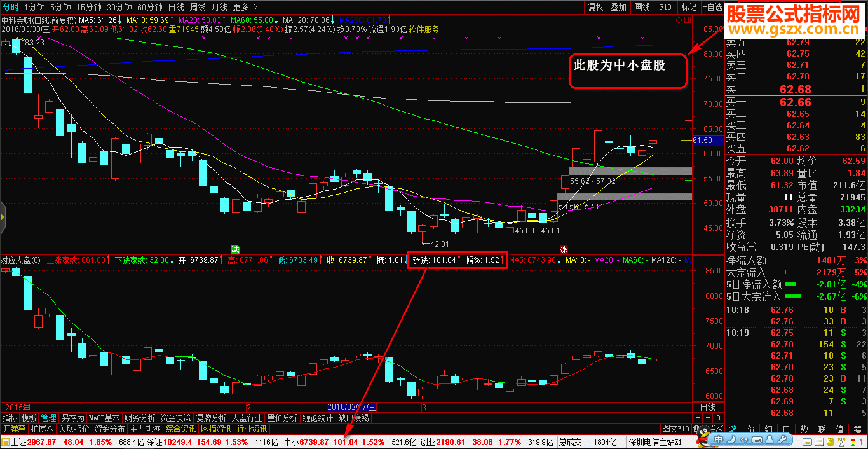Open the 综合资讯 tab
Image resolution: width=868 pixels, height=449 pixels.
click(x=180, y=429)
